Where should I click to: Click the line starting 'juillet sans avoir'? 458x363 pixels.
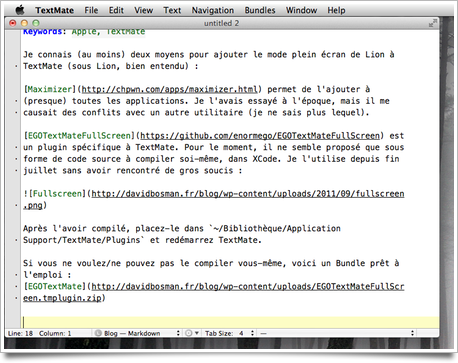(132, 170)
